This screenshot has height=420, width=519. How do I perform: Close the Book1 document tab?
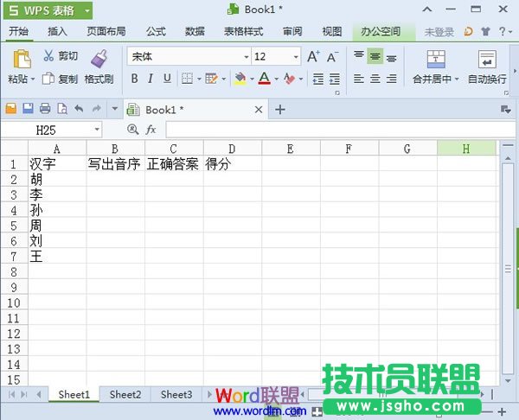click(259, 110)
